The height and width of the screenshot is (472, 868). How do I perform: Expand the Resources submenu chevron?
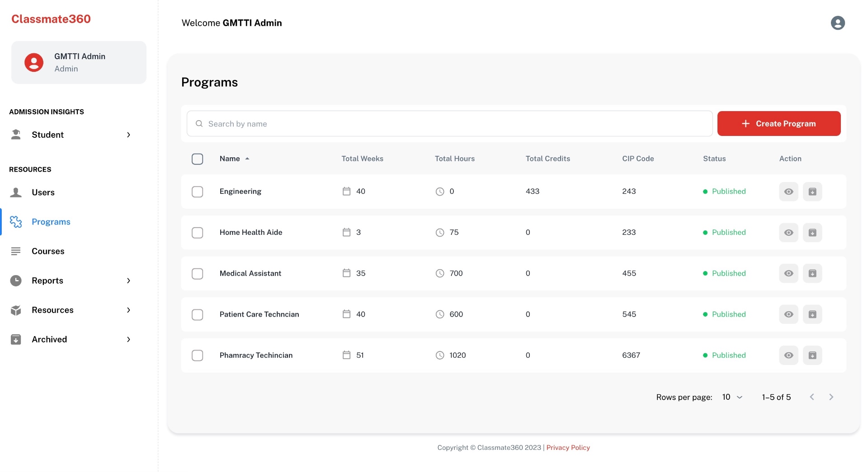point(129,310)
